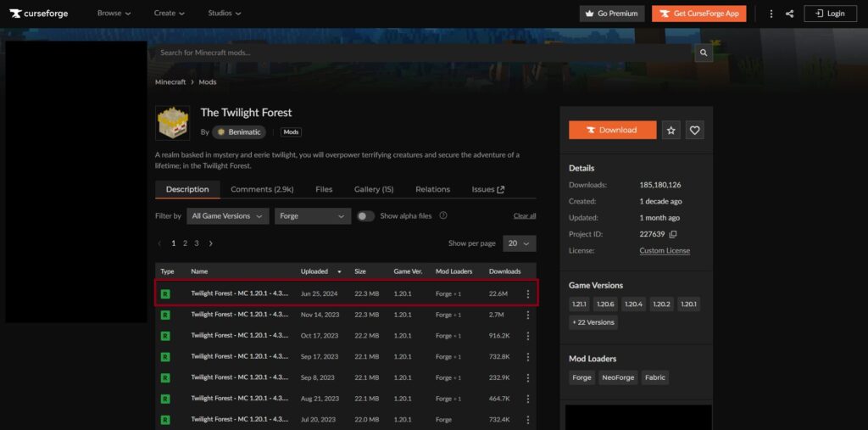Toggle Show alpha files switch
Image resolution: width=868 pixels, height=430 pixels.
365,216
